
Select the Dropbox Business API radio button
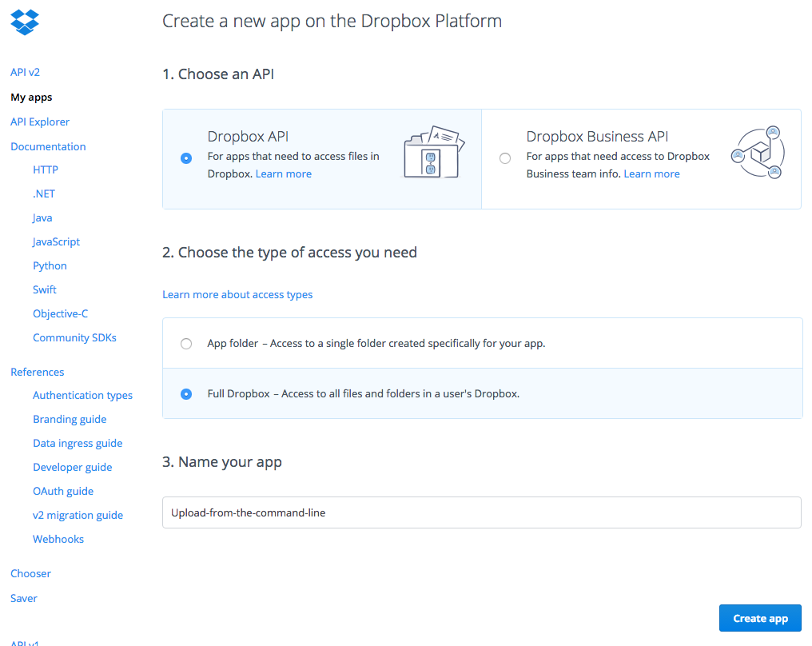pos(505,158)
